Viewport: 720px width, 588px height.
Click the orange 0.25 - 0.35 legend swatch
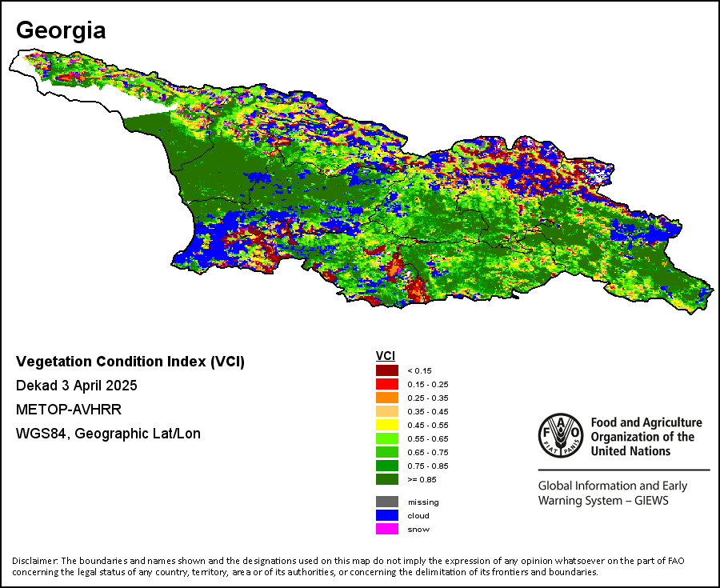pyautogui.click(x=387, y=398)
